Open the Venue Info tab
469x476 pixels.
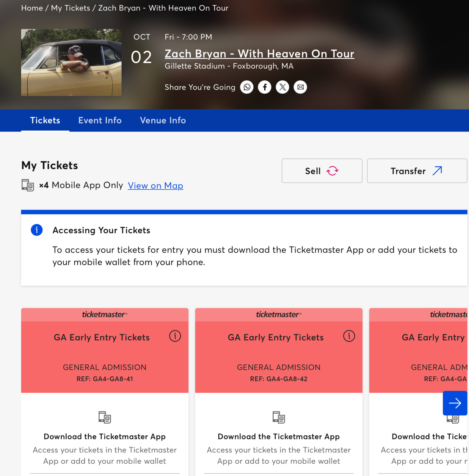coord(163,120)
